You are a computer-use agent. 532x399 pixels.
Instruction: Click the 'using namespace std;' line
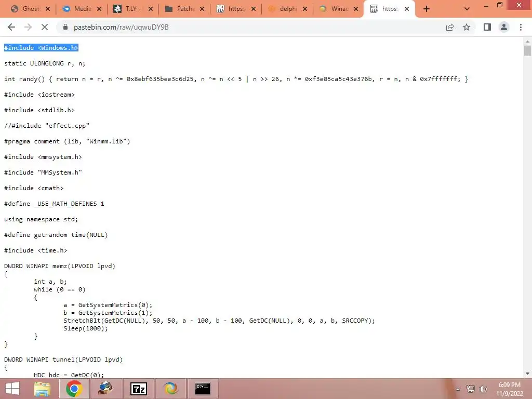(x=41, y=220)
